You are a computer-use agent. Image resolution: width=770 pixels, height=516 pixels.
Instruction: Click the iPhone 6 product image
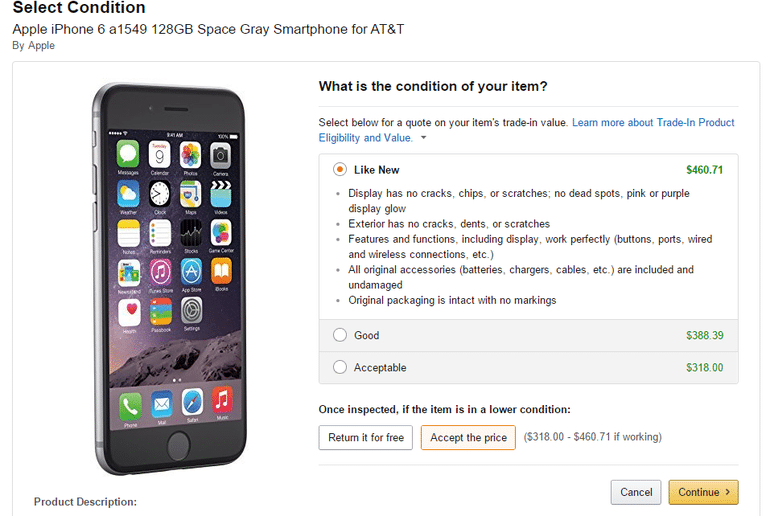coord(170,278)
